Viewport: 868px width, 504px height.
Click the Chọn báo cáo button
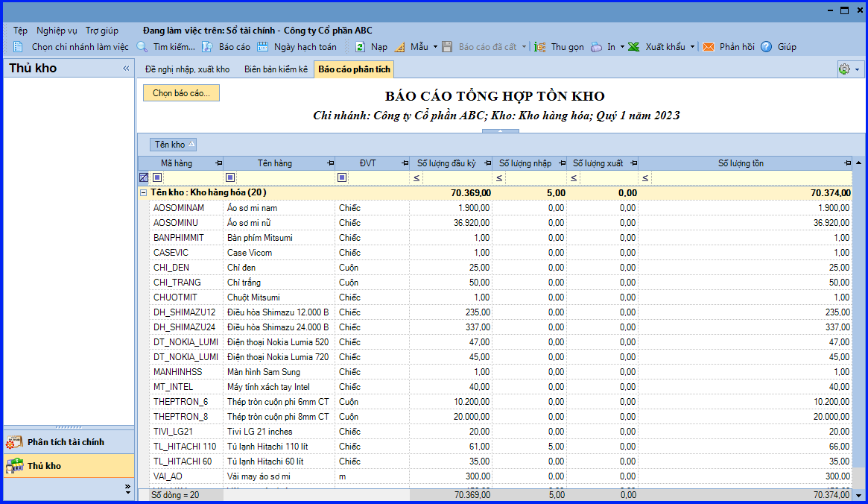pyautogui.click(x=181, y=93)
